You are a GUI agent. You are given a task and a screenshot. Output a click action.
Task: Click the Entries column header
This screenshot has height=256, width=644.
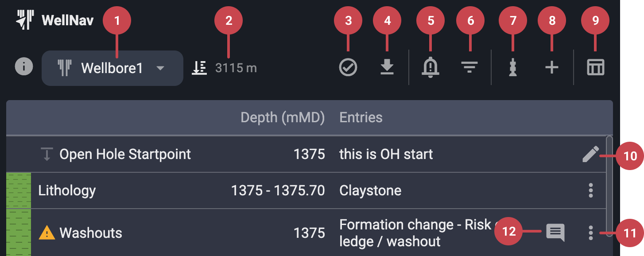(x=361, y=117)
